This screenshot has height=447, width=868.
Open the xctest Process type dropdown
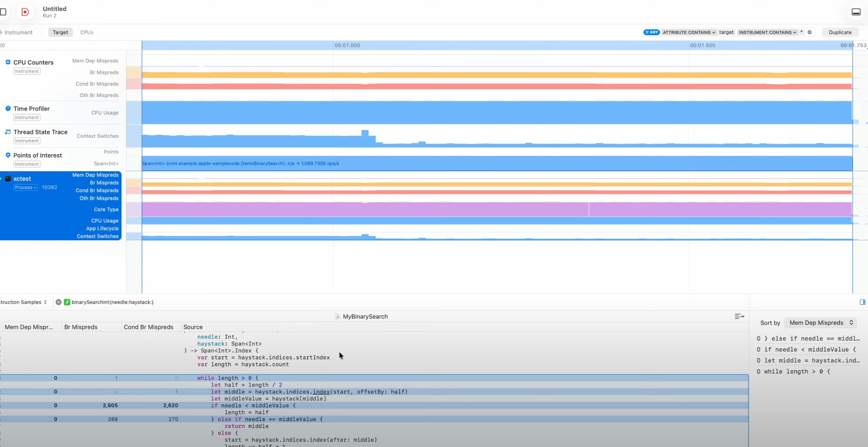coord(25,187)
